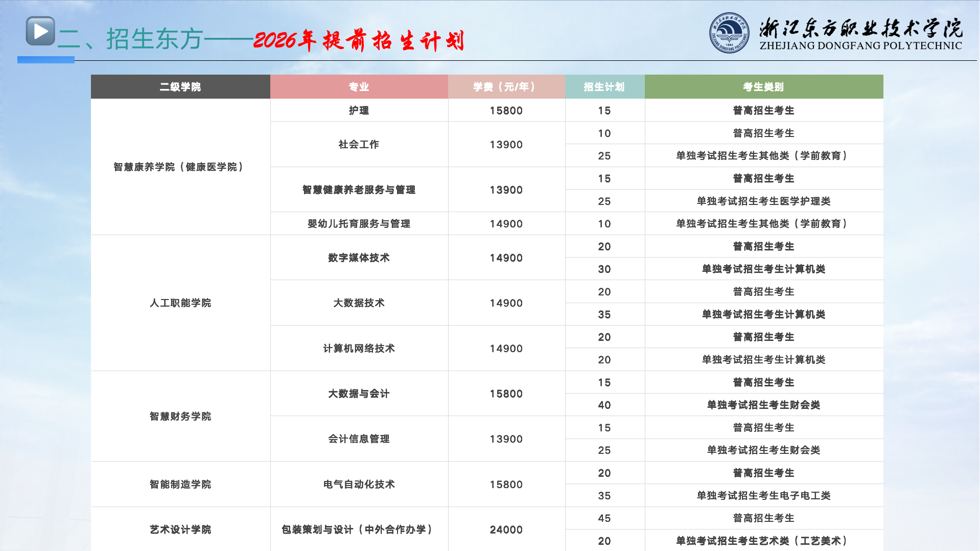Select the 24000 tuition value
980x551 pixels.
pos(506,530)
